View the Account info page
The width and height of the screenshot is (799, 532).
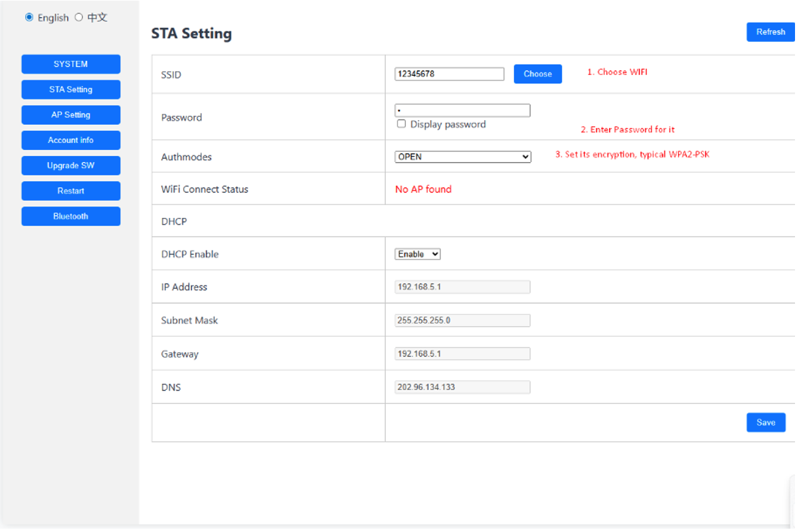coord(71,140)
